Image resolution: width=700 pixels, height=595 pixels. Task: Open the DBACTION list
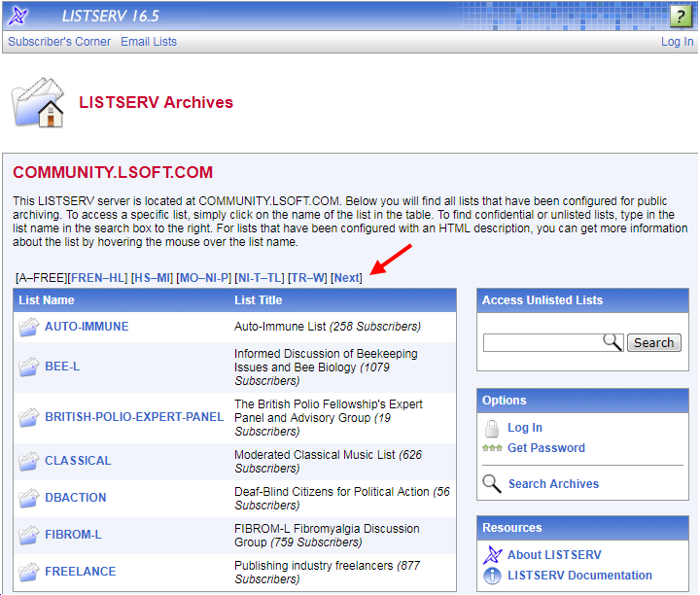(x=76, y=498)
